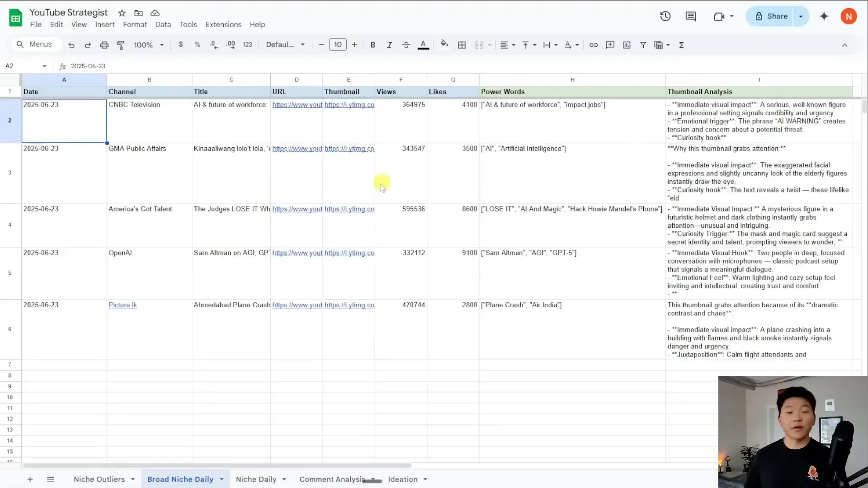
Task: Insert comment icon in toolbar
Action: [610, 45]
